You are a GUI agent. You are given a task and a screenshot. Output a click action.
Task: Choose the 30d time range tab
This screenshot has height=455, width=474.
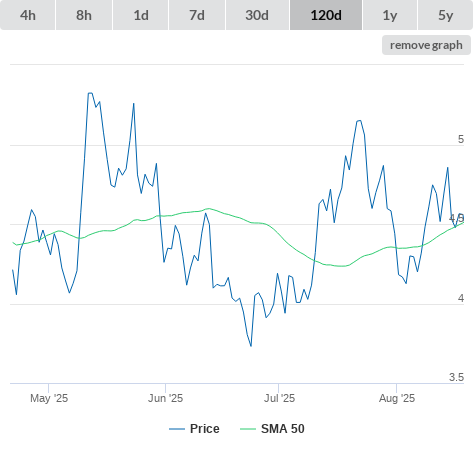(x=257, y=15)
